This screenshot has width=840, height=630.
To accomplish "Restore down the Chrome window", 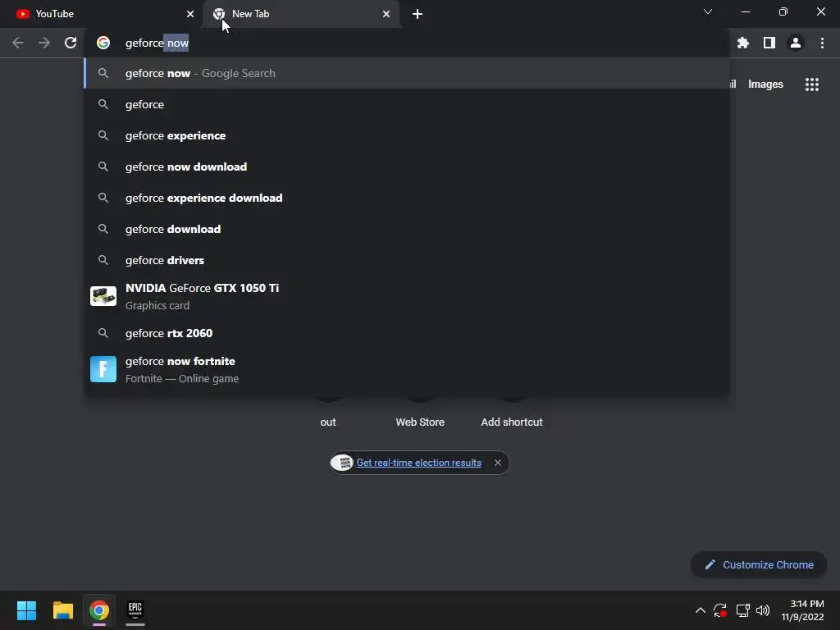I will (783, 11).
